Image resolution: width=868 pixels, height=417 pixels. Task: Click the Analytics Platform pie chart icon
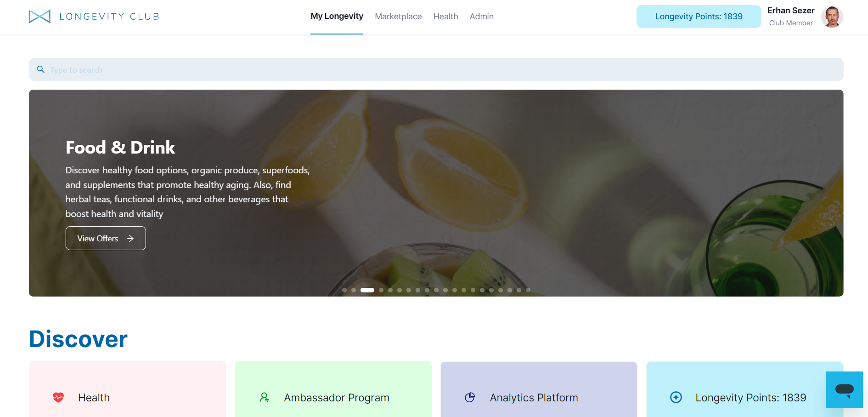coord(470,397)
